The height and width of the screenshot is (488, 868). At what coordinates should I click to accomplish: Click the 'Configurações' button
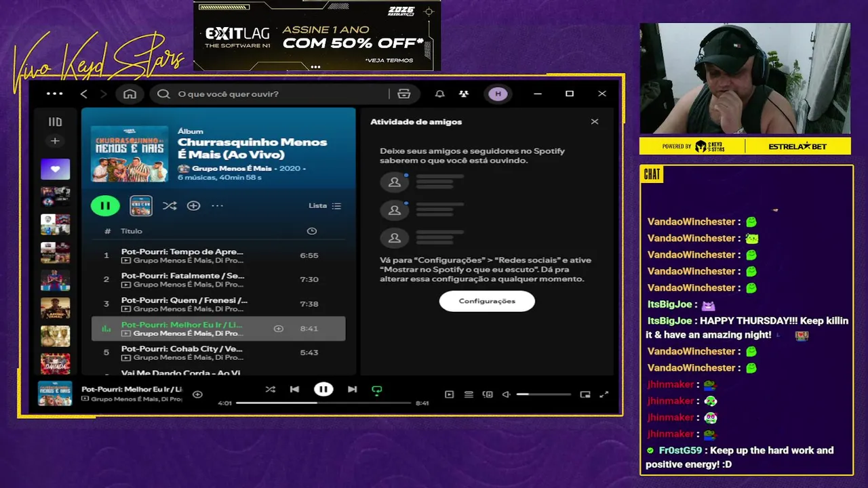tap(487, 301)
